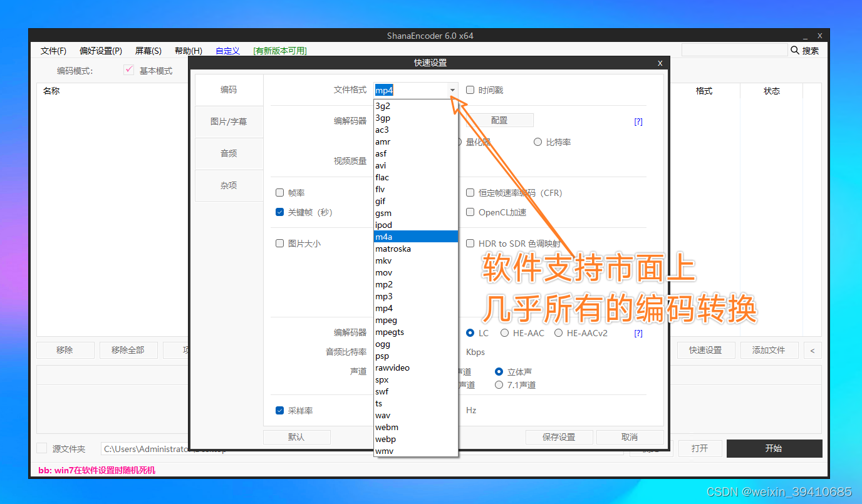Open the 文件格式 dropdown arrow
862x504 pixels.
pyautogui.click(x=452, y=90)
